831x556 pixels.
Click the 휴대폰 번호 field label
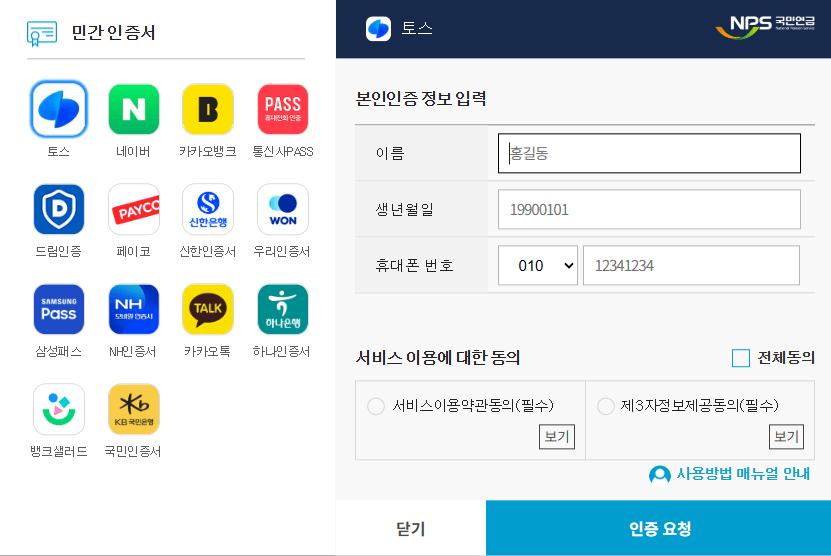(x=414, y=265)
